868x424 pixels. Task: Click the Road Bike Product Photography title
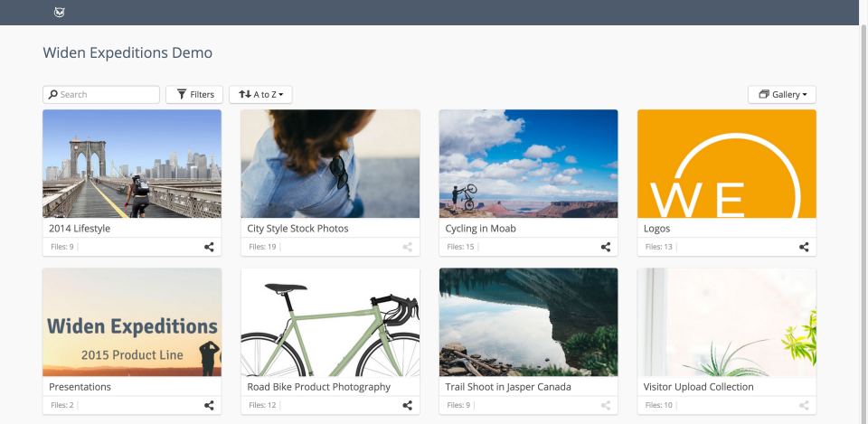click(x=319, y=387)
